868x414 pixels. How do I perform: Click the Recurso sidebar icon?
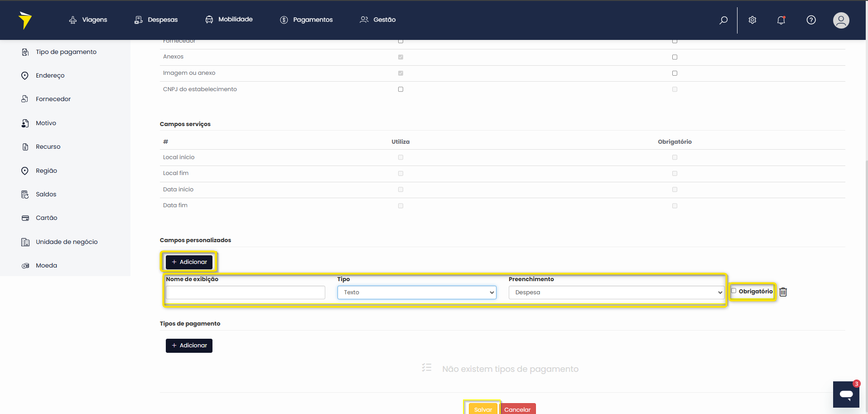25,147
